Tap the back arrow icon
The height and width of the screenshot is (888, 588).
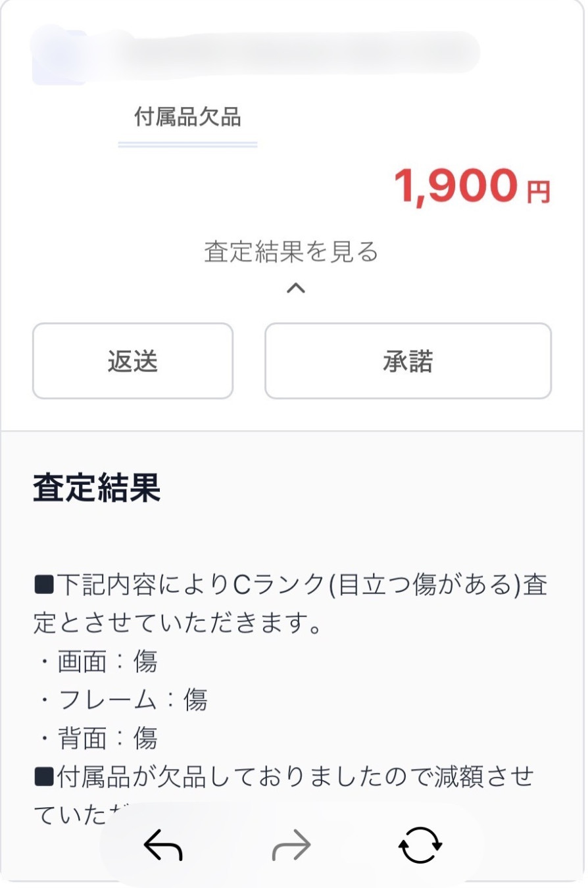coord(163,845)
